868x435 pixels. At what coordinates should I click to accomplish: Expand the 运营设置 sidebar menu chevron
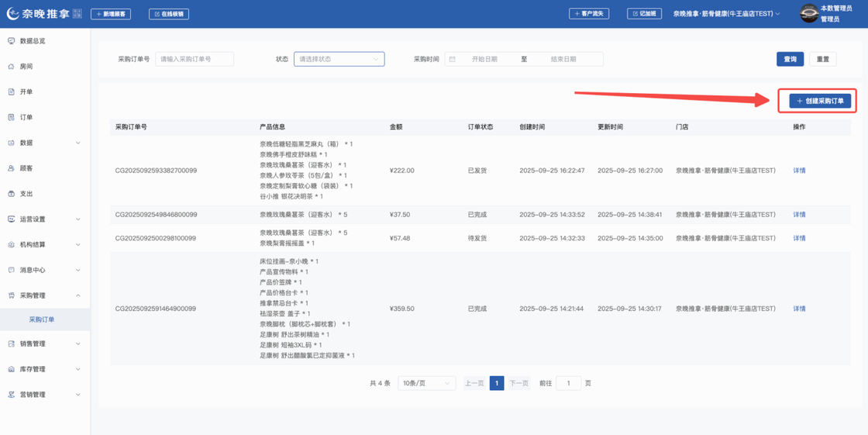pyautogui.click(x=78, y=219)
